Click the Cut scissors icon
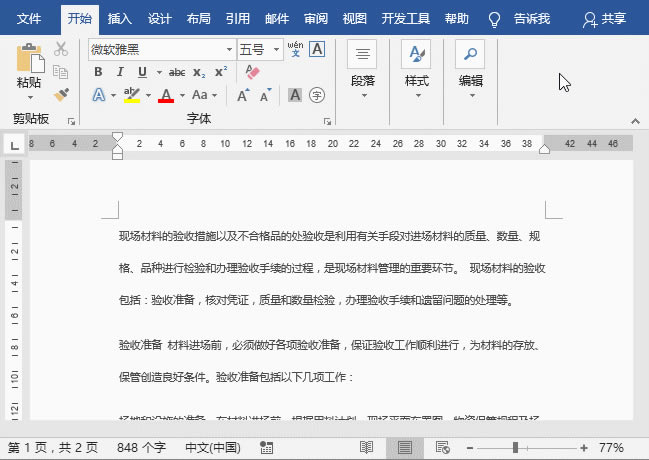Image resolution: width=649 pixels, height=460 pixels. pos(61,49)
